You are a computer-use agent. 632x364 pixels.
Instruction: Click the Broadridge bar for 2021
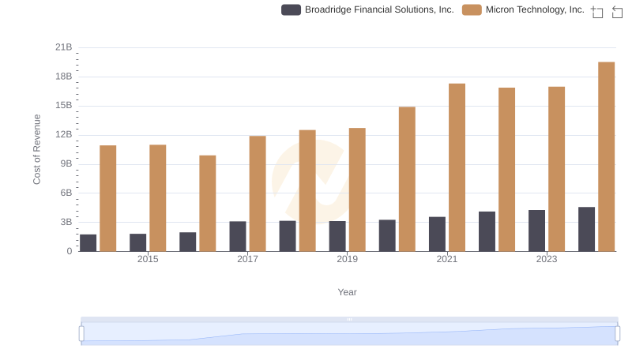pos(437,235)
